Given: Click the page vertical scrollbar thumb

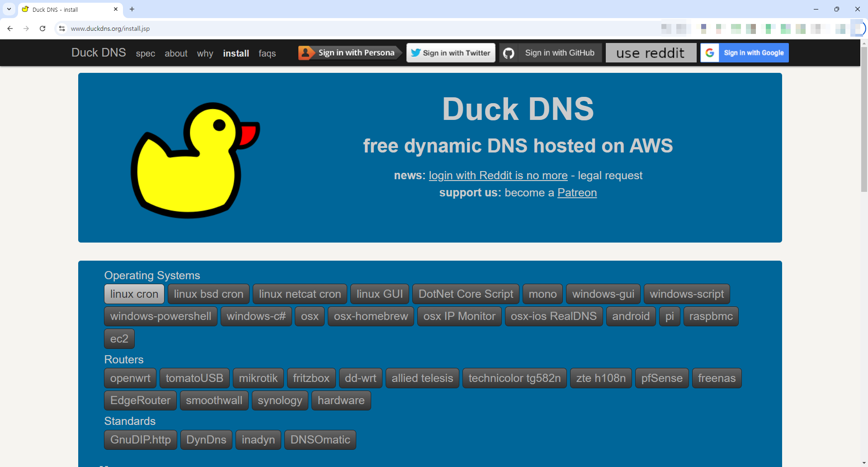Looking at the screenshot, I should 864,119.
